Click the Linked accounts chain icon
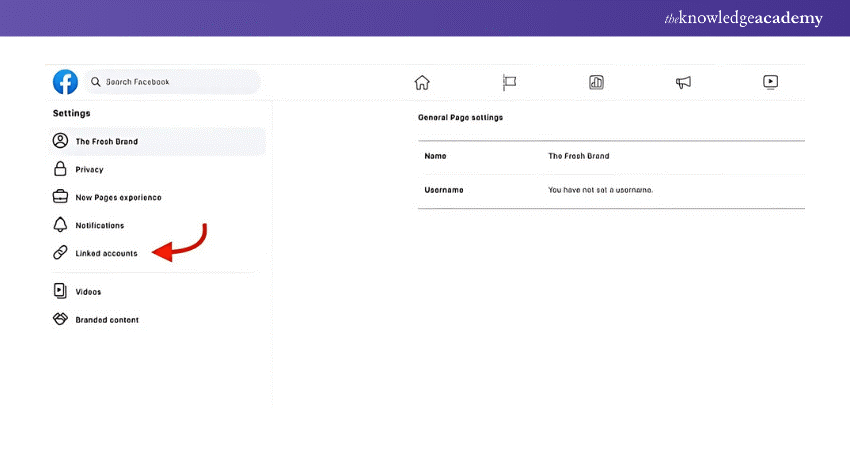 (x=60, y=253)
